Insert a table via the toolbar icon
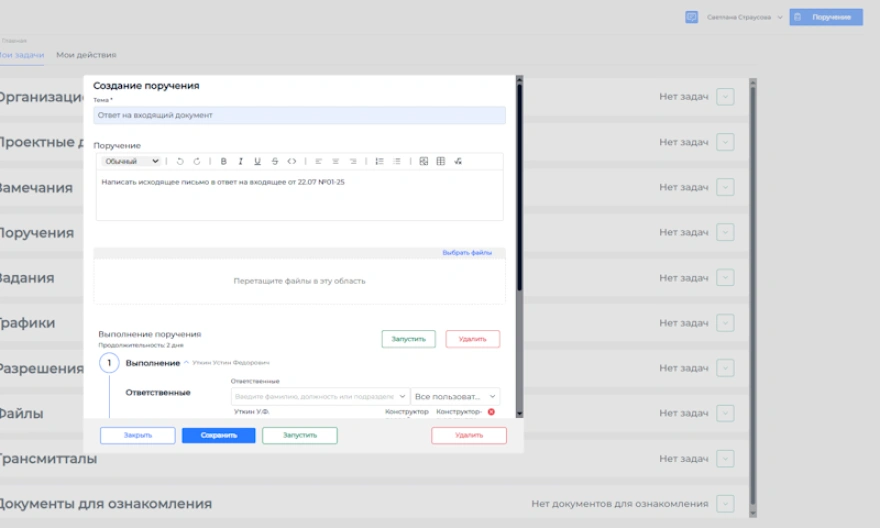Viewport: 880px width, 528px height. (x=441, y=162)
